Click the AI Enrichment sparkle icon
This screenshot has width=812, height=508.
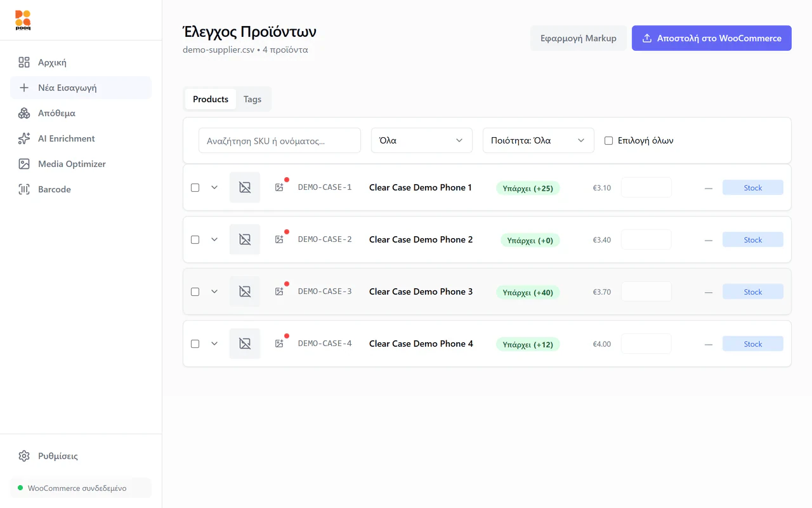[x=24, y=138]
